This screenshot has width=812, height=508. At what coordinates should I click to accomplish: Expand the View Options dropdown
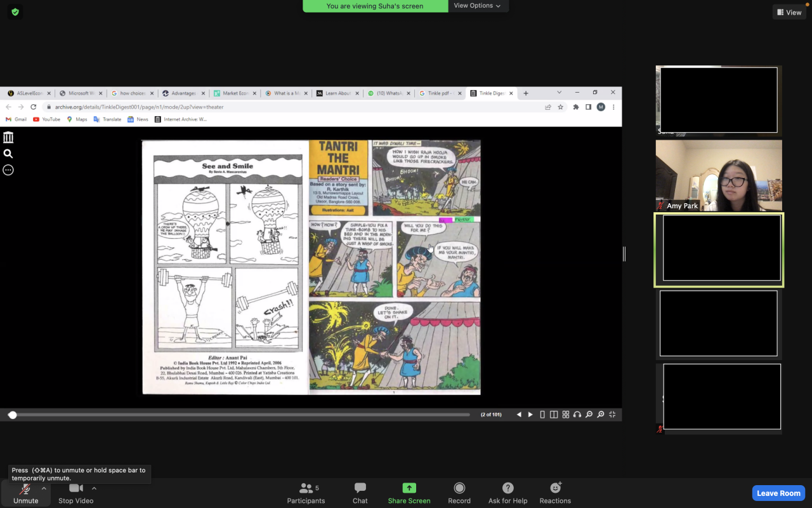477,6
